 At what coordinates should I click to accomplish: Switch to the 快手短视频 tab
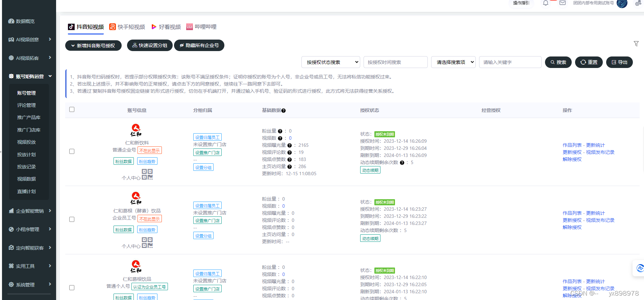[x=127, y=27]
